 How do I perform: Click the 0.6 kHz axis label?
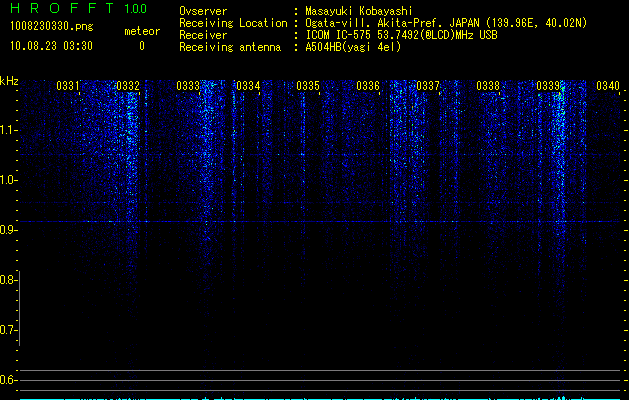[x=7, y=380]
